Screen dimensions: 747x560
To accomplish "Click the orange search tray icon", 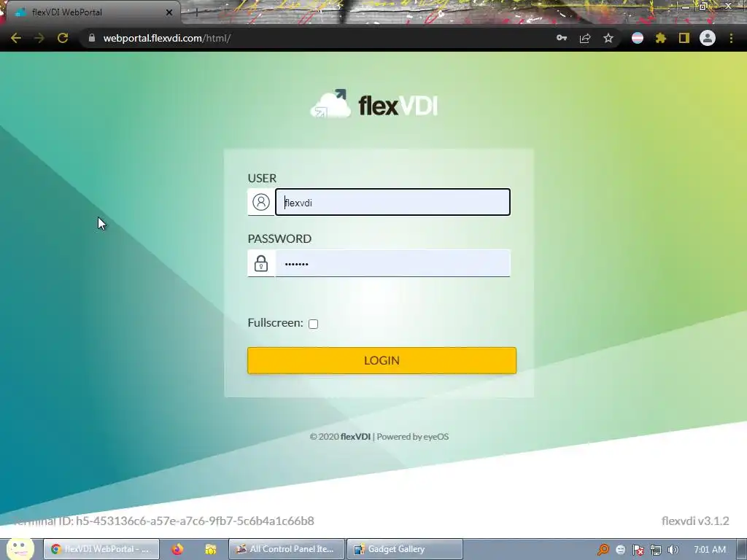I will (603, 550).
